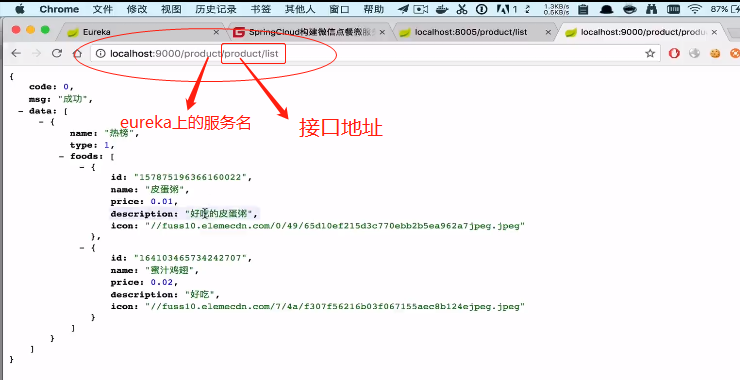Click the grey globe extension icon
Screen dimensions: 740x380
point(695,53)
